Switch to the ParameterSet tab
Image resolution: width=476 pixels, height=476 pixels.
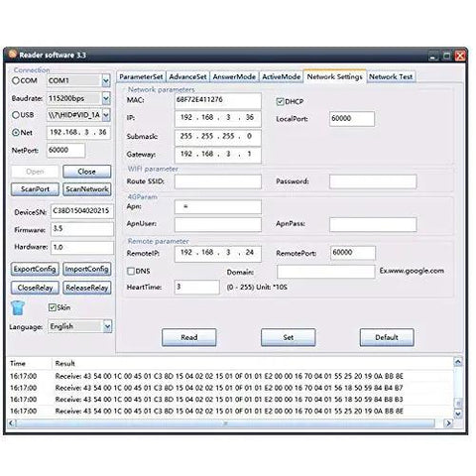pos(141,77)
